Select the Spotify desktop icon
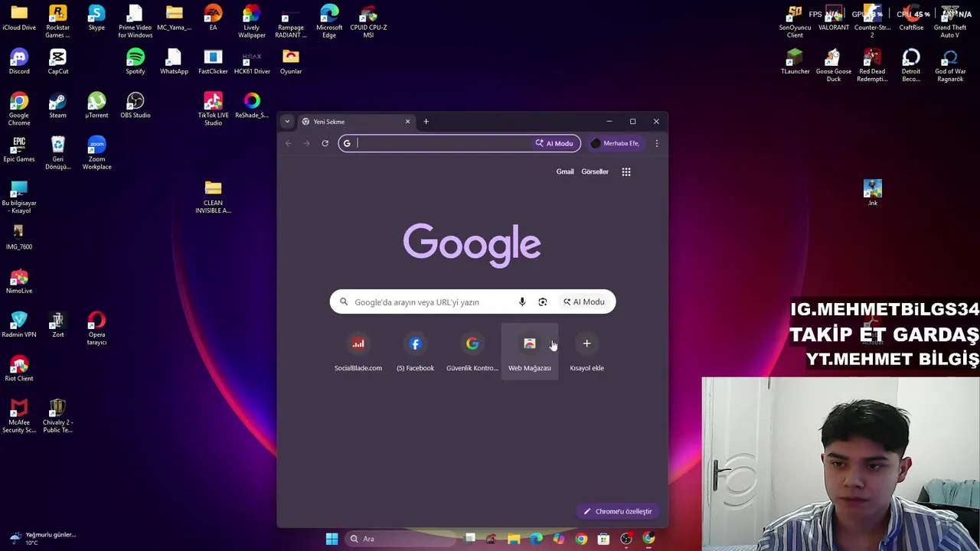The width and height of the screenshot is (980, 551). pyautogui.click(x=136, y=62)
